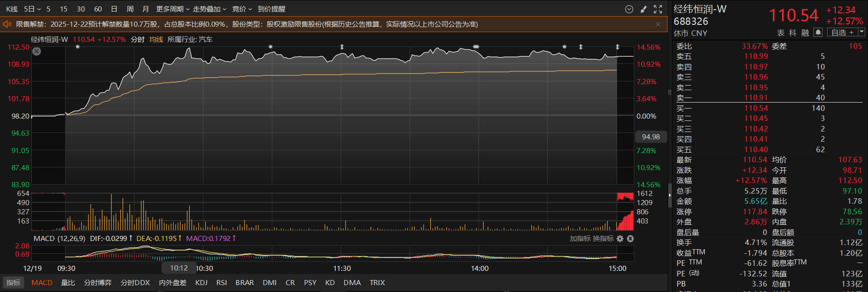Click the 换手 4.71% value
This screenshot has height=292, width=868.
point(755,242)
